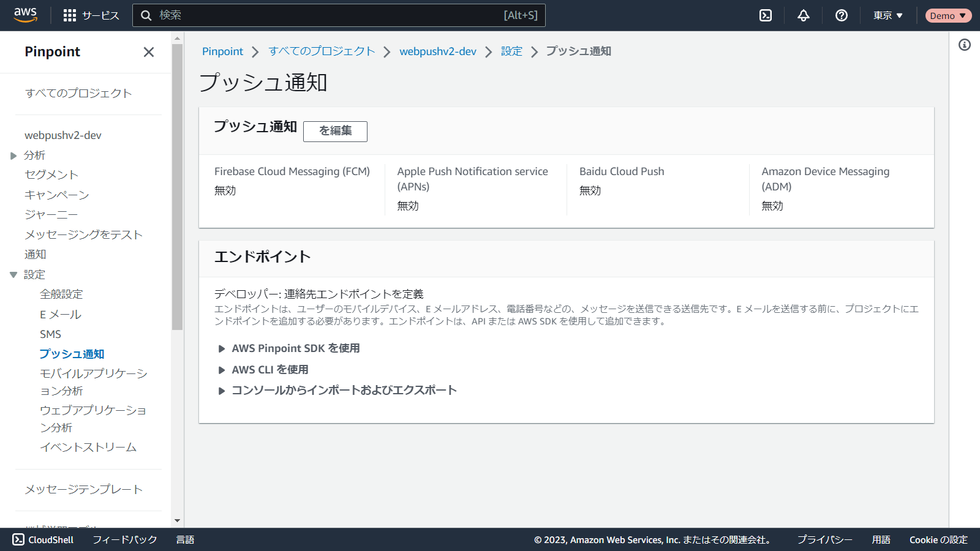Click the を編集 button

click(x=335, y=131)
